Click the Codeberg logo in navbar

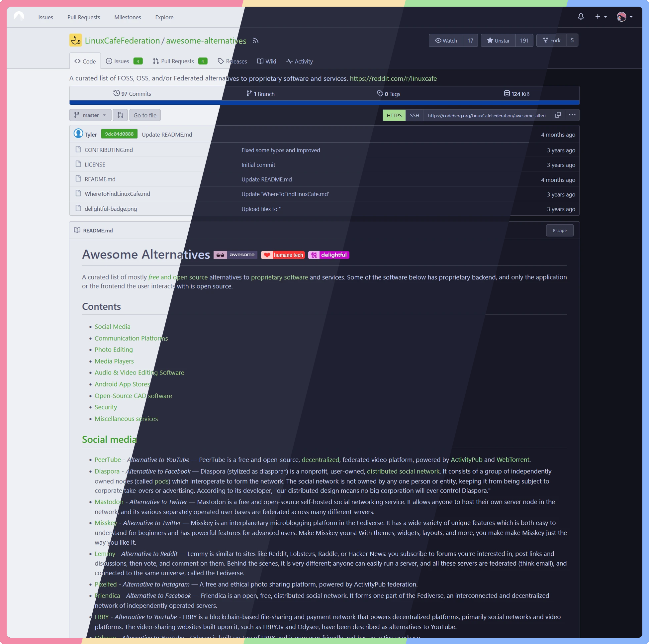pyautogui.click(x=19, y=17)
